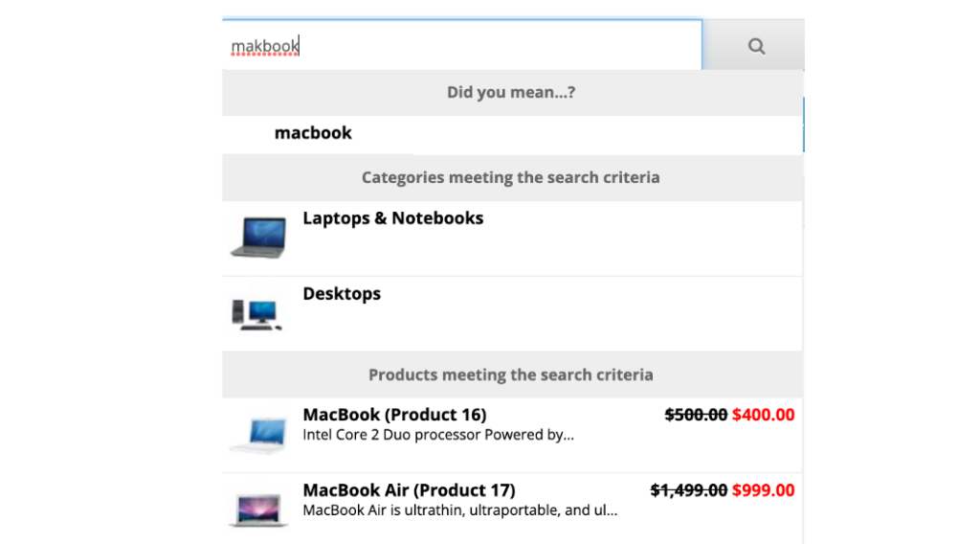Image resolution: width=980 pixels, height=544 pixels.
Task: Click the crossed-out $500.00 price
Action: (x=696, y=415)
